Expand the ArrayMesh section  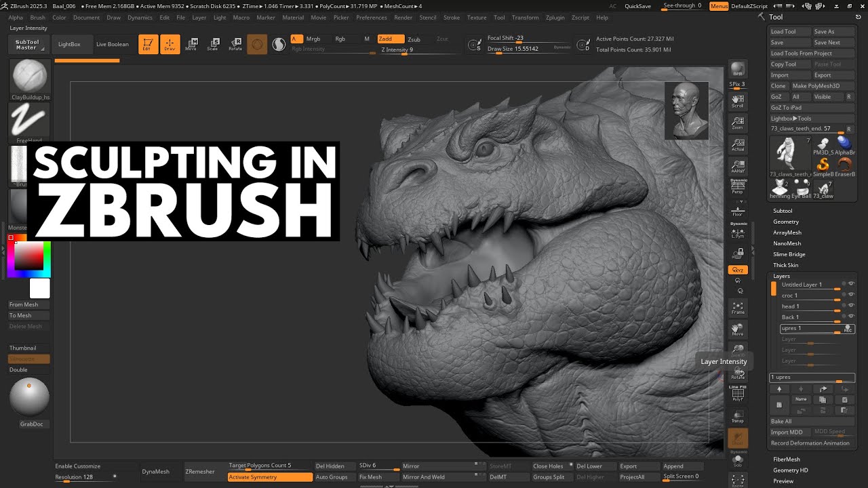pyautogui.click(x=787, y=232)
